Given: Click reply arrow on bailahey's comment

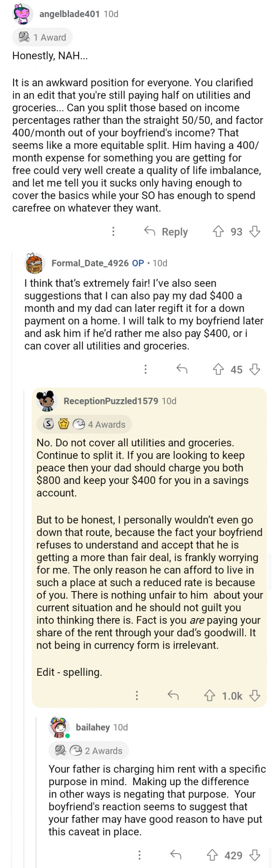Looking at the screenshot, I should coord(176,855).
